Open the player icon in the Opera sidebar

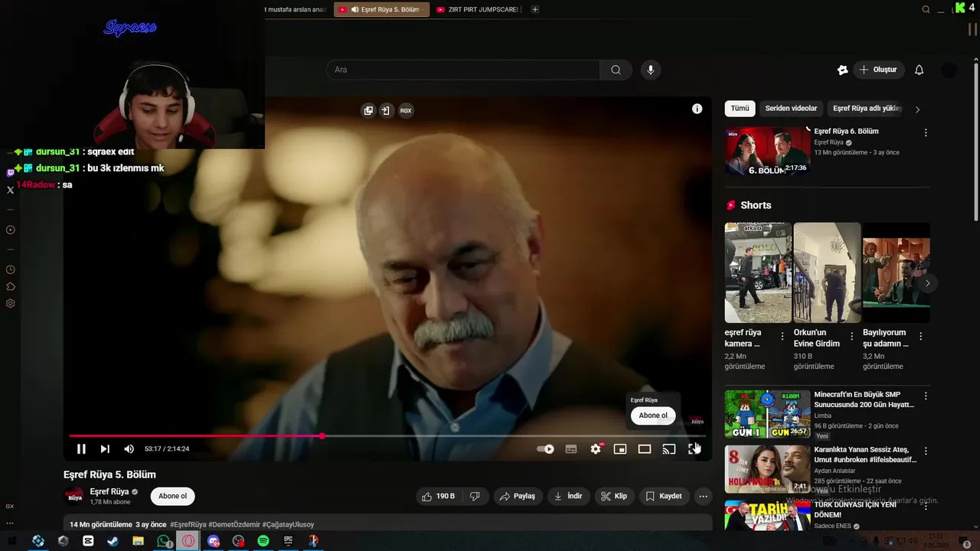point(11,230)
